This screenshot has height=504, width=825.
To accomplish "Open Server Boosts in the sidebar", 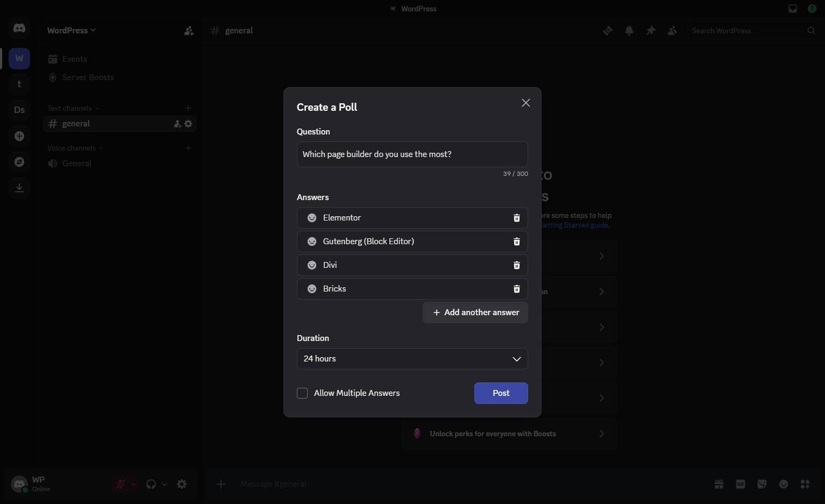I will coord(120,77).
